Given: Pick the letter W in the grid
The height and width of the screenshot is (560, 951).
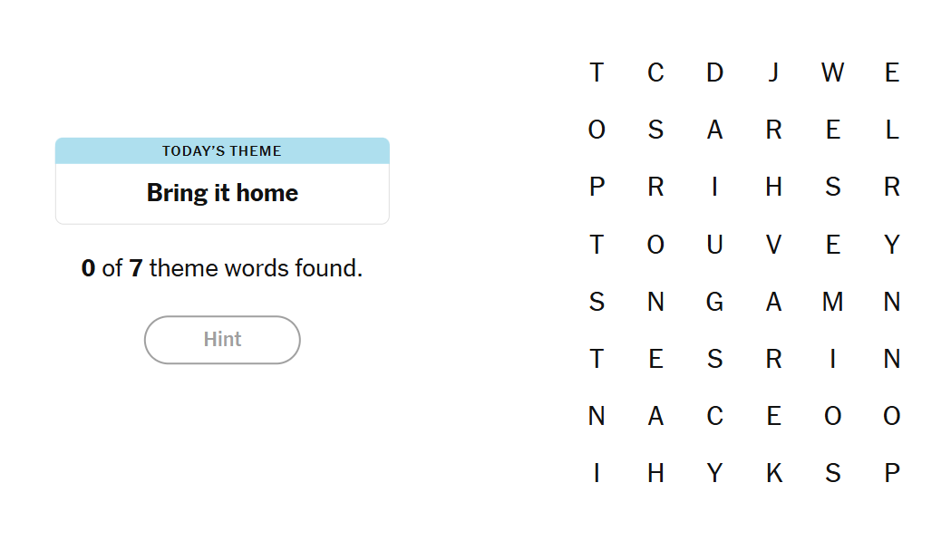Looking at the screenshot, I should click(x=832, y=72).
